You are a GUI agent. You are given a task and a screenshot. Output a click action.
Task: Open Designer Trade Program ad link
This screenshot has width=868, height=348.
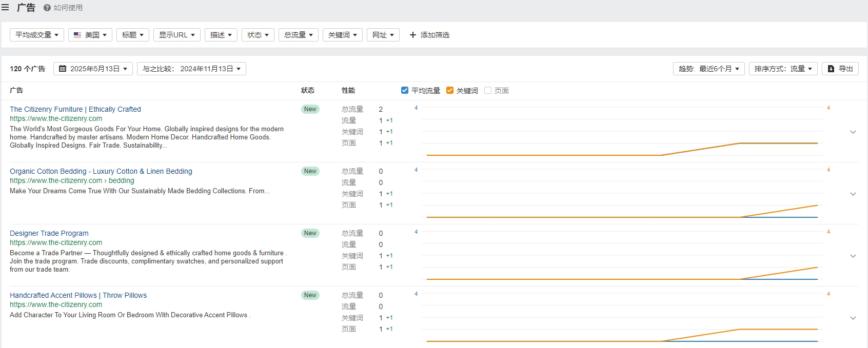(x=49, y=233)
